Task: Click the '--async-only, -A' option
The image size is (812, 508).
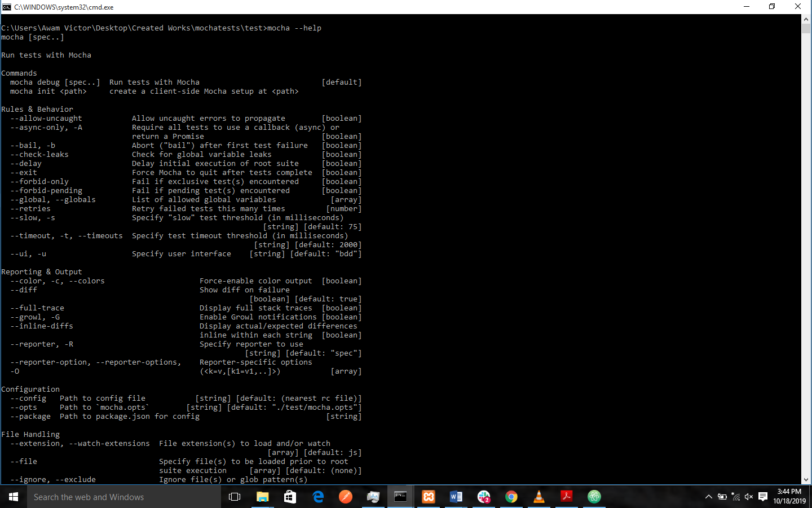Action: pos(46,128)
